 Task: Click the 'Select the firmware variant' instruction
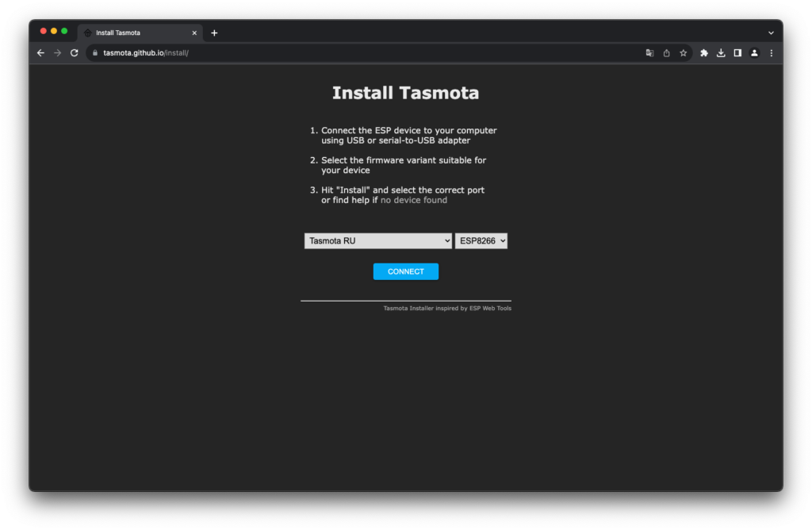tap(404, 165)
